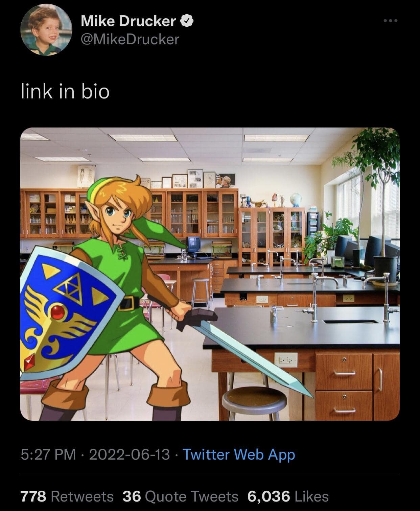Screen dimensions: 420x511
Task: Click the 2022-06-13 date
Action: pos(129,455)
